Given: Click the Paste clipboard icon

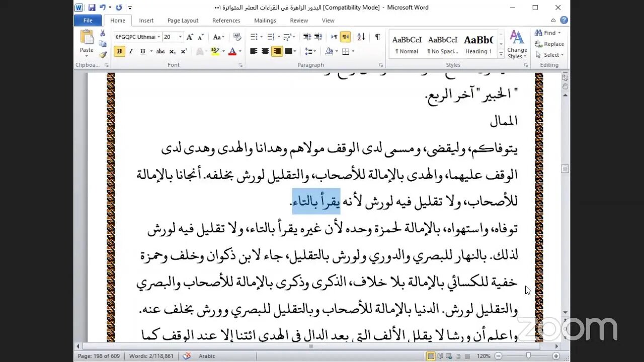Looking at the screenshot, I should 87,38.
